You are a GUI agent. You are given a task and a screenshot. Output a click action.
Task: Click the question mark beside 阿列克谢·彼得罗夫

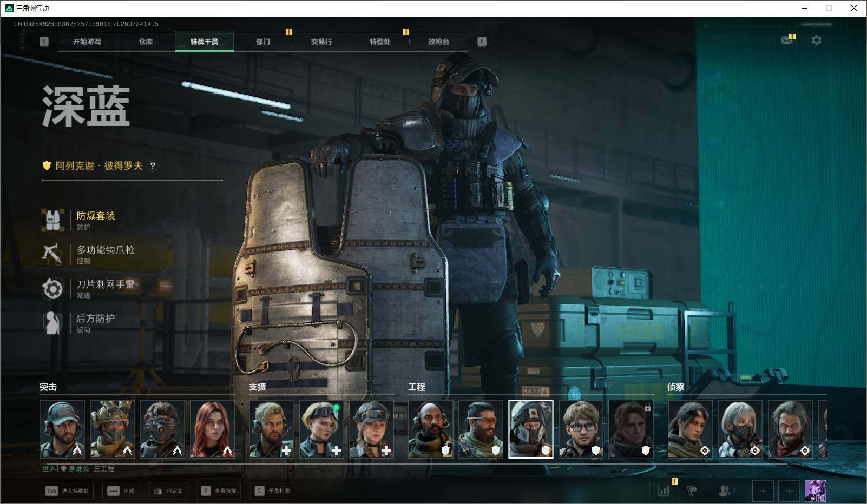[153, 165]
